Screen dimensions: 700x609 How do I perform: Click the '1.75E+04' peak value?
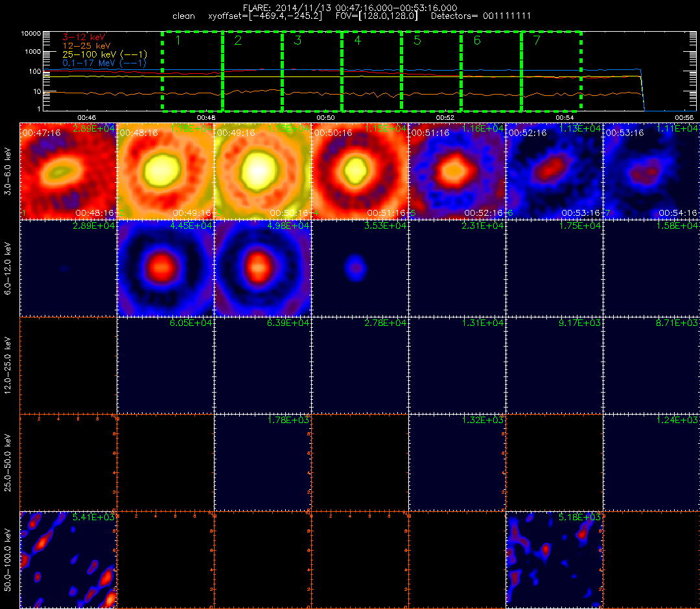click(580, 225)
